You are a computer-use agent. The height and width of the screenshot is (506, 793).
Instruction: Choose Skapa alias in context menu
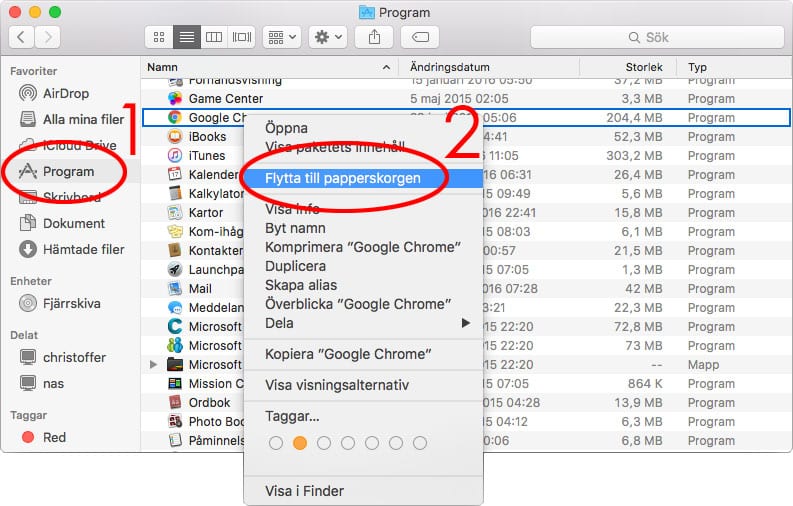[363, 285]
